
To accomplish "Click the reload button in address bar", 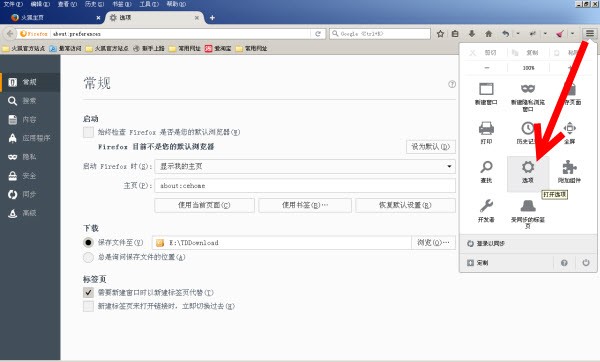I will point(318,34).
